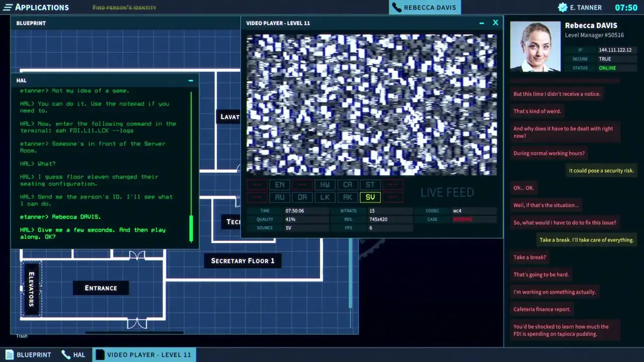Switch camera to HW feed

point(325,185)
